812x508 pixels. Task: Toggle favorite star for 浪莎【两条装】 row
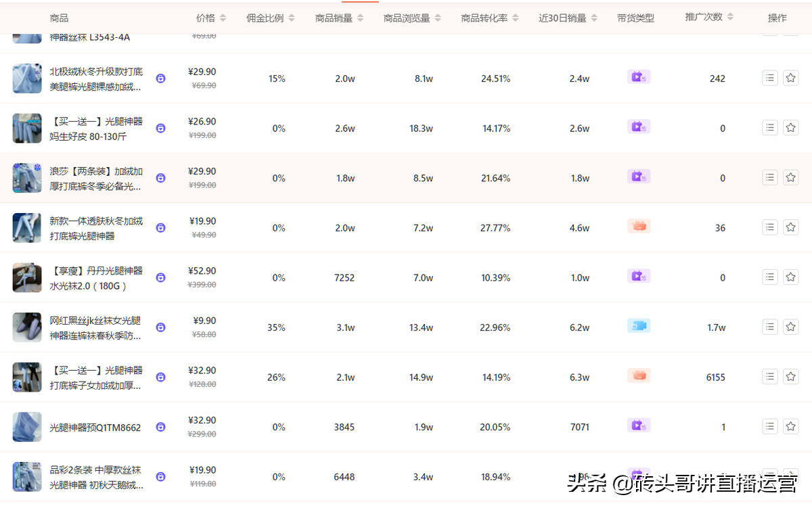(x=791, y=178)
